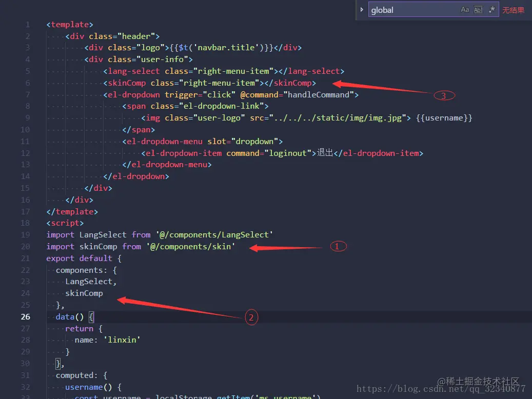
Task: Click the 'user-info' class value
Action: tap(162, 59)
